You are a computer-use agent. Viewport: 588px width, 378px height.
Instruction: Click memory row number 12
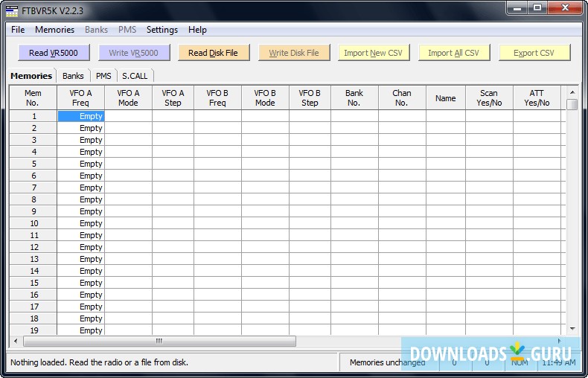[x=33, y=247]
